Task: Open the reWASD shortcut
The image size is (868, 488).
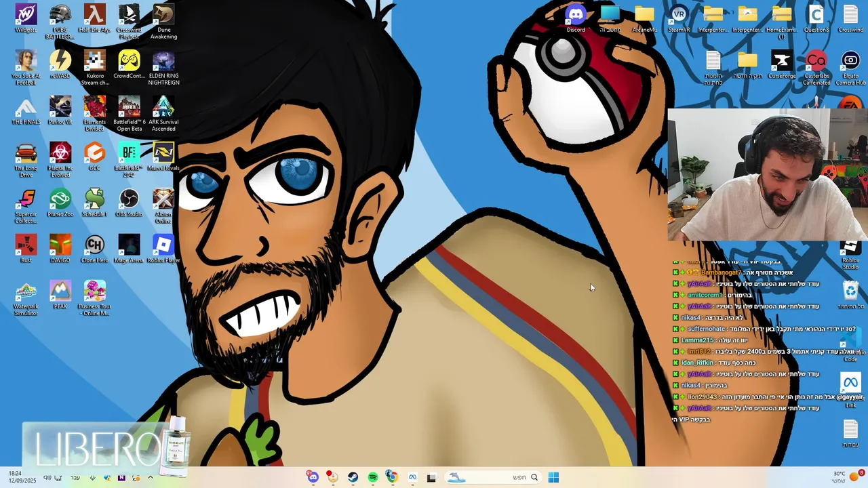Action: (60, 64)
